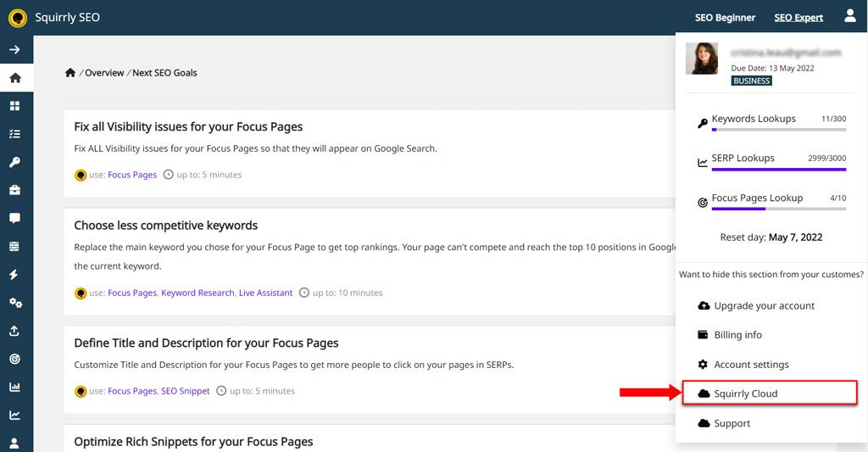
Task: Click the Fix all Visibility issues heading
Action: [188, 127]
